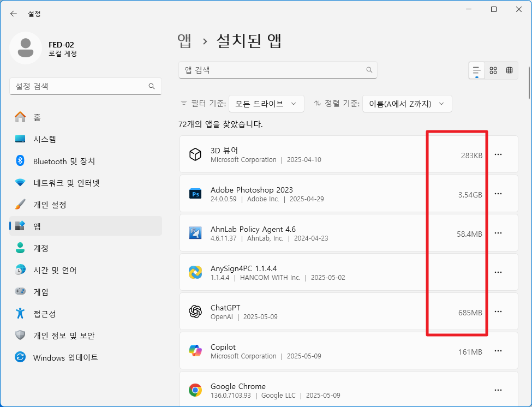Click the Google Chrome app icon
Viewport: 532px width, 407px height.
tap(195, 390)
